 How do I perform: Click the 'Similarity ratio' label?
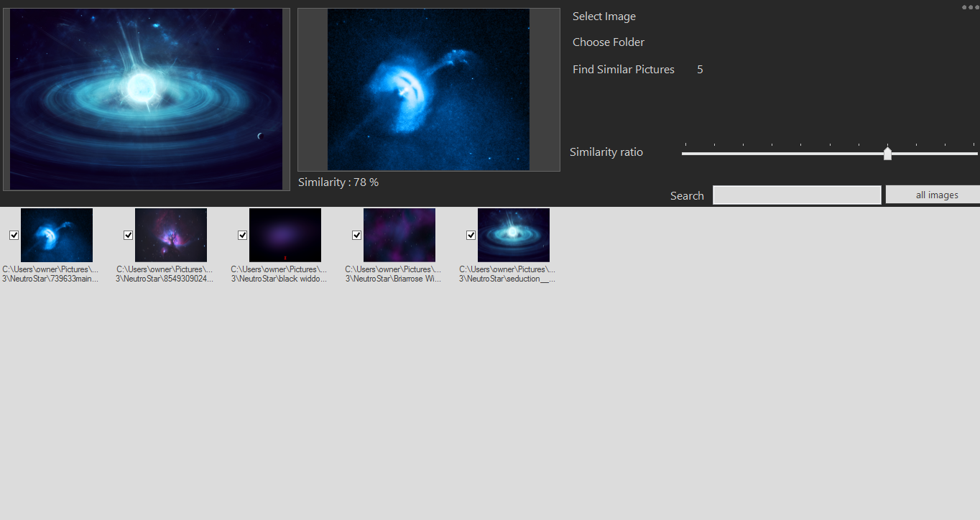(606, 152)
